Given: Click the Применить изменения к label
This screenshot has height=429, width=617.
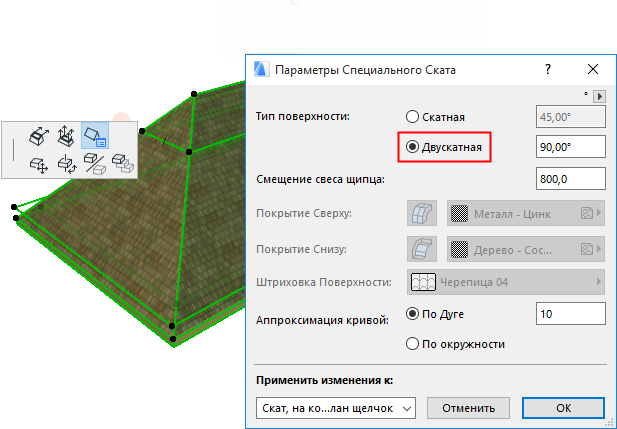Looking at the screenshot, I should tap(325, 381).
